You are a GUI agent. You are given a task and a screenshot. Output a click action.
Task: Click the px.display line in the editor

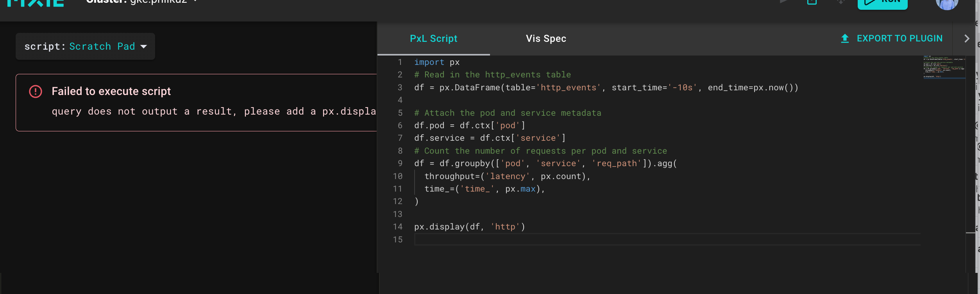click(469, 227)
